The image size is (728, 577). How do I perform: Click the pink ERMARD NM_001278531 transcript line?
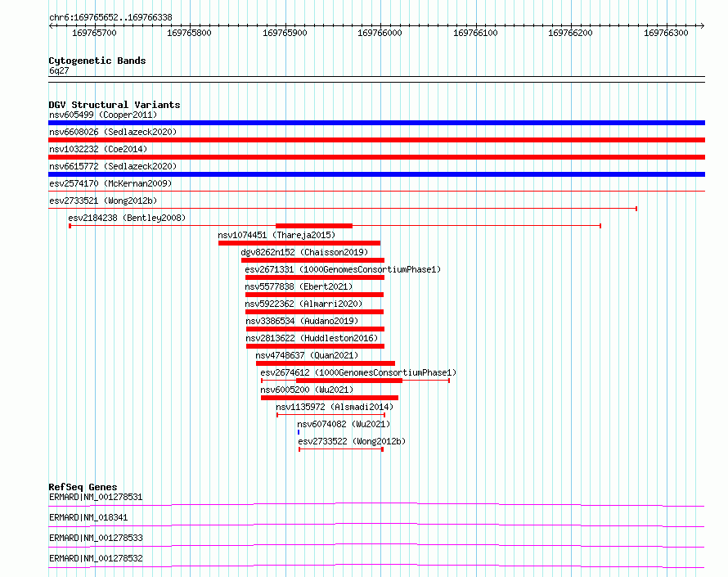(376, 504)
